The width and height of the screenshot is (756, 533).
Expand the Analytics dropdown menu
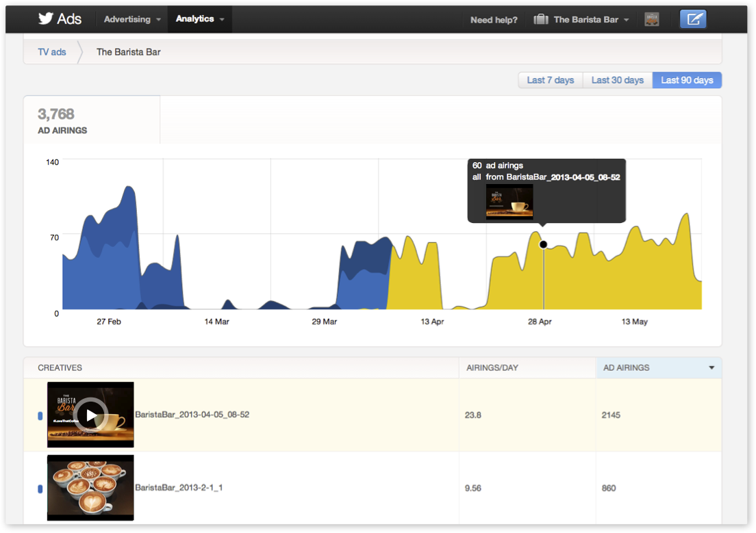coord(199,19)
